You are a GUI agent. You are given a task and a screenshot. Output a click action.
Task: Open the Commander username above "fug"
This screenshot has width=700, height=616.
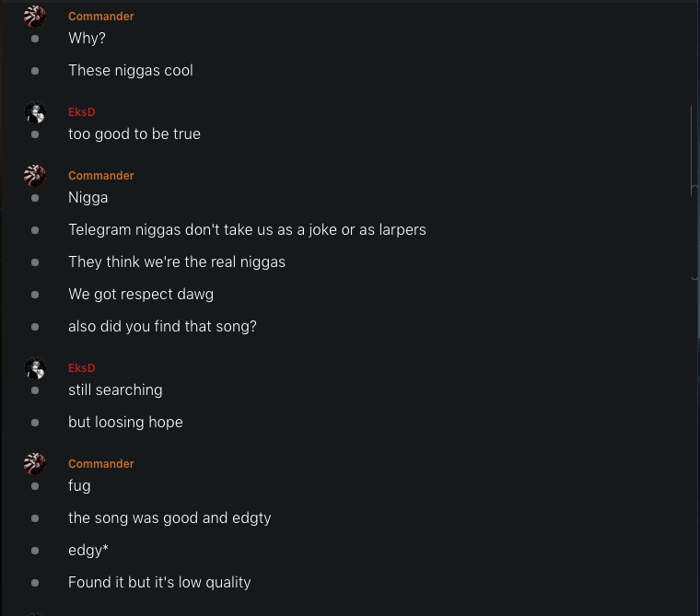point(101,464)
